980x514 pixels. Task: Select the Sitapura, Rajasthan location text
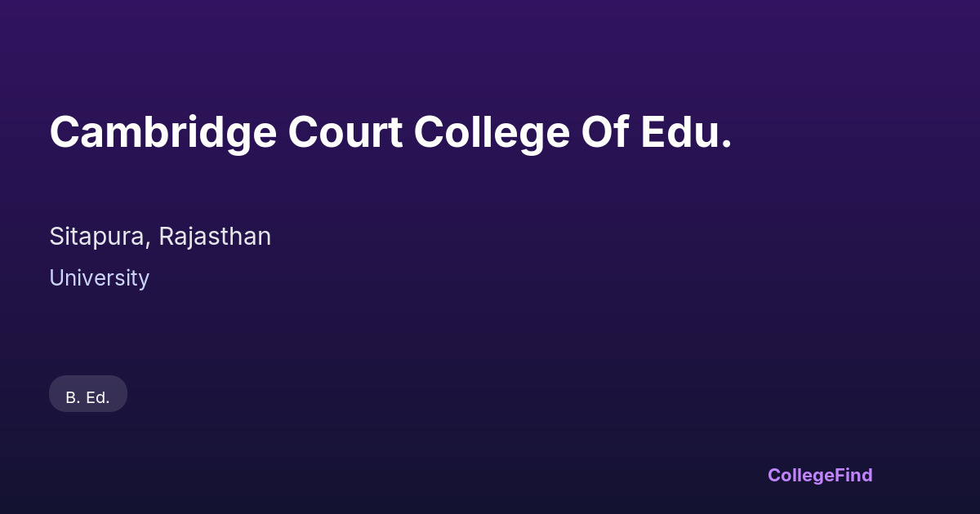click(x=160, y=237)
